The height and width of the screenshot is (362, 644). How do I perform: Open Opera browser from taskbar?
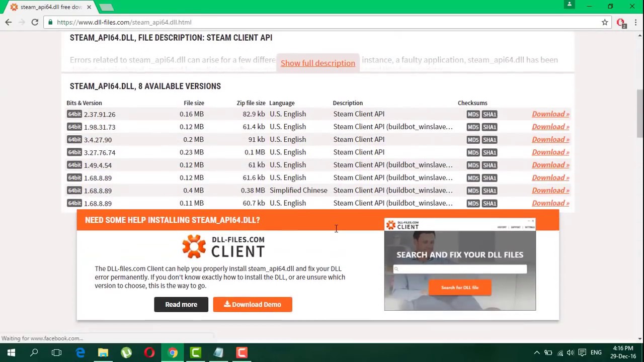click(149, 352)
